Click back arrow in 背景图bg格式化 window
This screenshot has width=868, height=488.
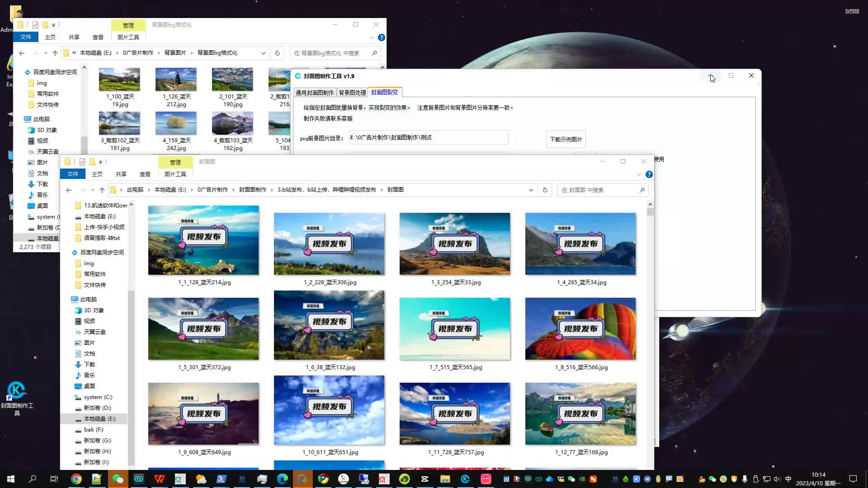tap(22, 53)
